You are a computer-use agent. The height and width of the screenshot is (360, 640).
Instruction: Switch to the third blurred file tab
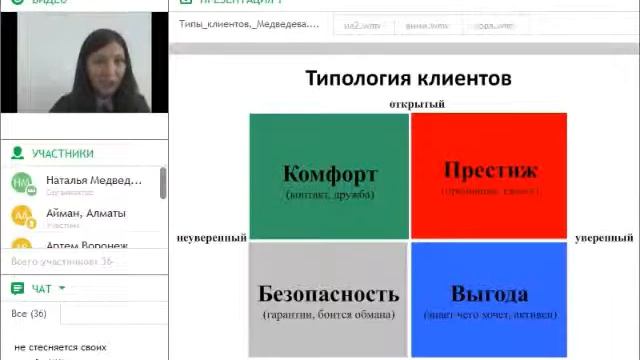tap(427, 26)
